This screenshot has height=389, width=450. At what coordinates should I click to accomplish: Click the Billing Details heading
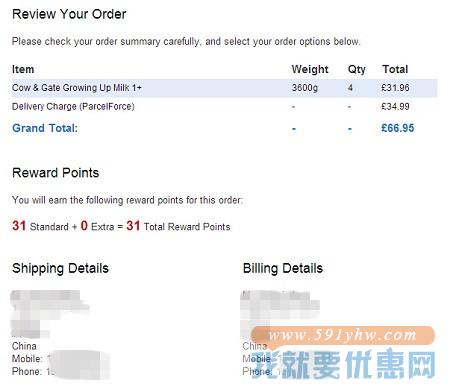[283, 269]
